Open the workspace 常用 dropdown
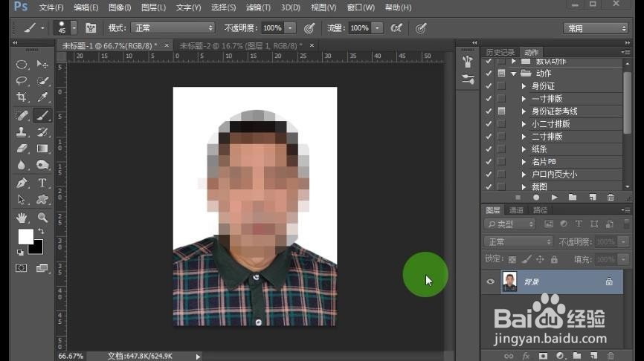This screenshot has width=644, height=361. pos(596,28)
